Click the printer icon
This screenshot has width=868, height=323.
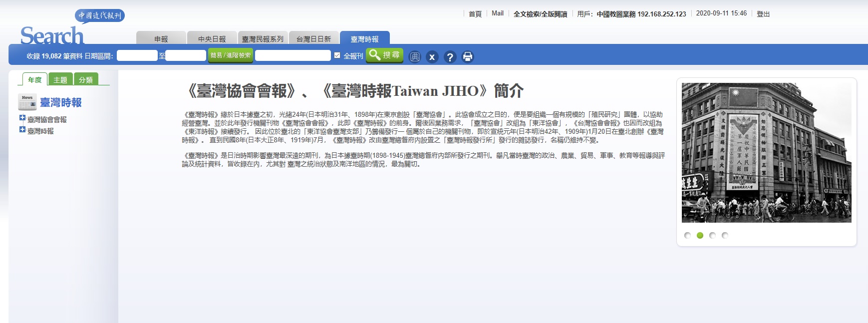tap(467, 57)
